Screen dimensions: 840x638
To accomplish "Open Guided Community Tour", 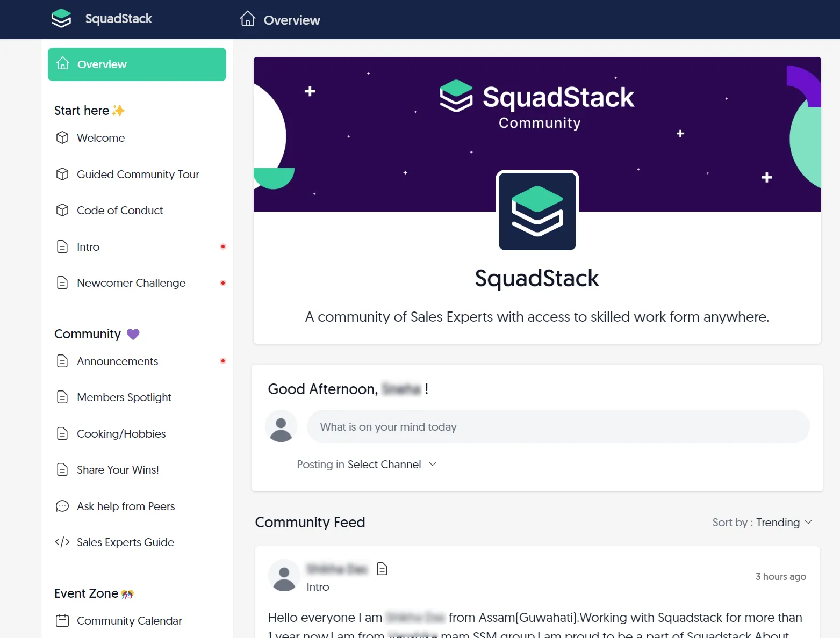I will point(138,175).
